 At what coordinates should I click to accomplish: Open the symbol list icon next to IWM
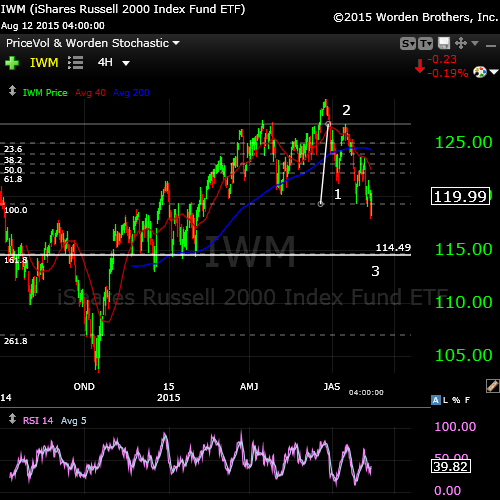click(x=76, y=63)
